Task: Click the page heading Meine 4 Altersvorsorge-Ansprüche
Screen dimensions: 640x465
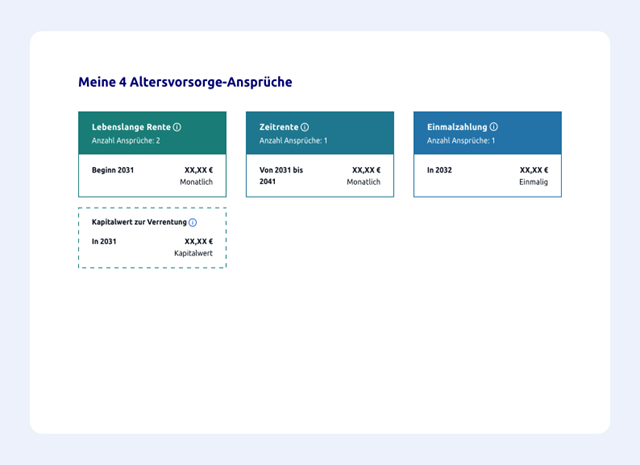Action: click(185, 82)
